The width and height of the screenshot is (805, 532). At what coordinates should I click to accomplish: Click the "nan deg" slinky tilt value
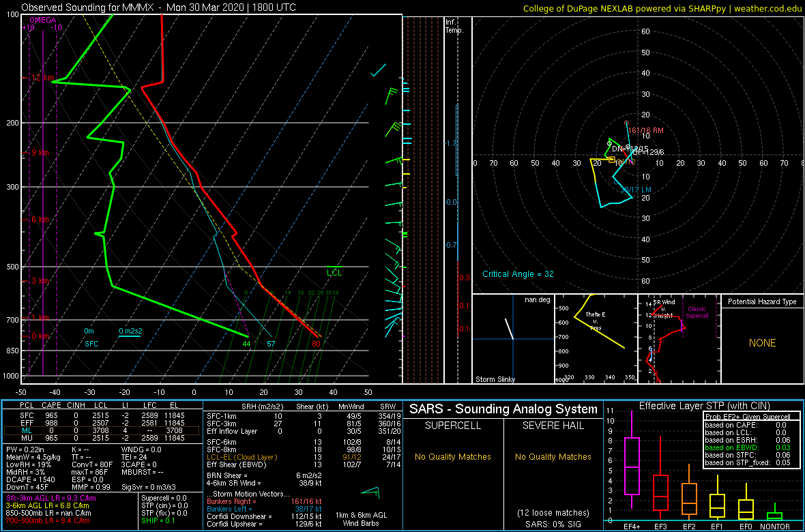tap(536, 299)
